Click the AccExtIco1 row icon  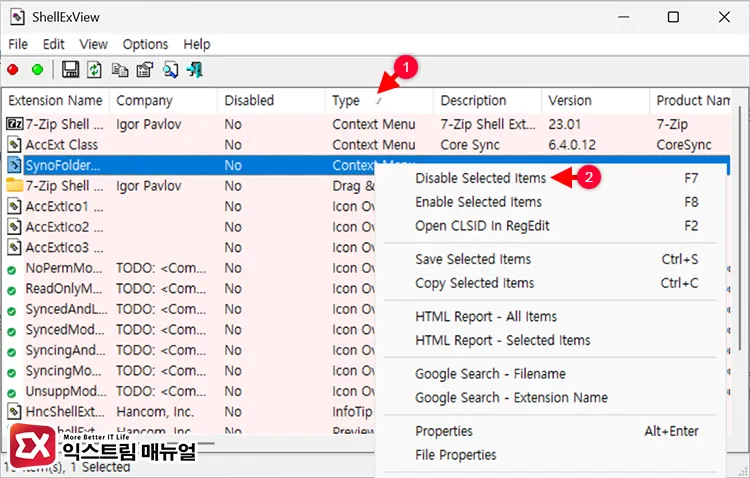(x=14, y=206)
